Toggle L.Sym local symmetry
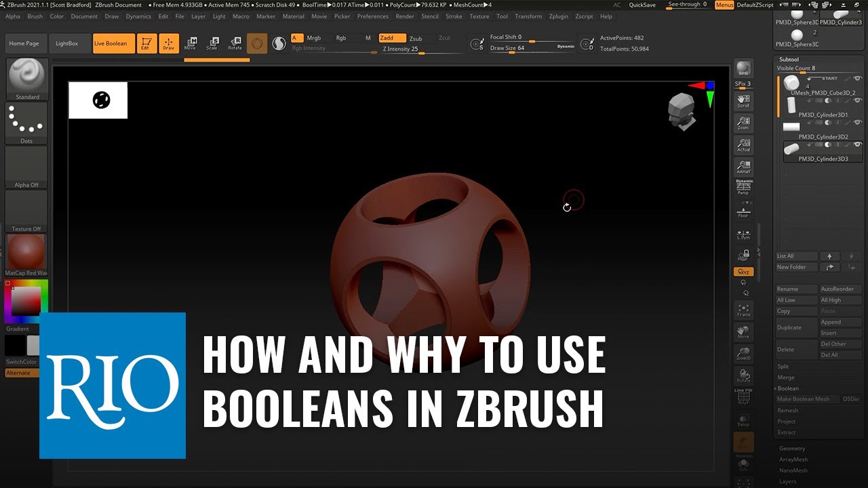868x488 pixels. [743, 233]
